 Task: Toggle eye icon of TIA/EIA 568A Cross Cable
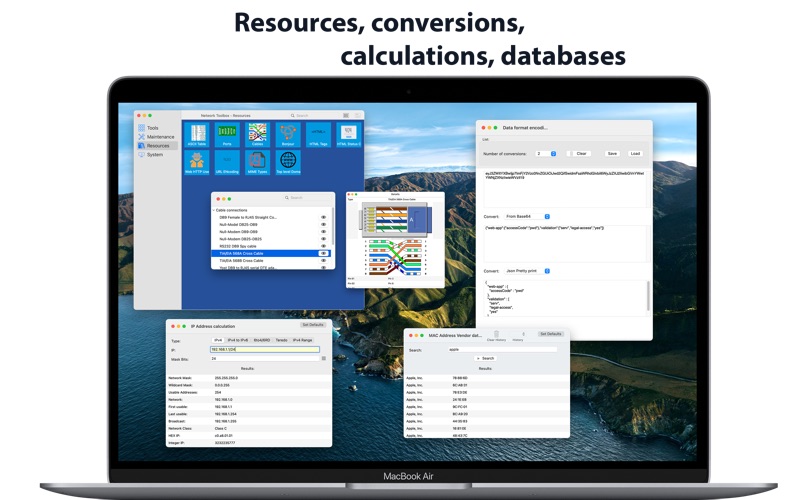[x=323, y=253]
